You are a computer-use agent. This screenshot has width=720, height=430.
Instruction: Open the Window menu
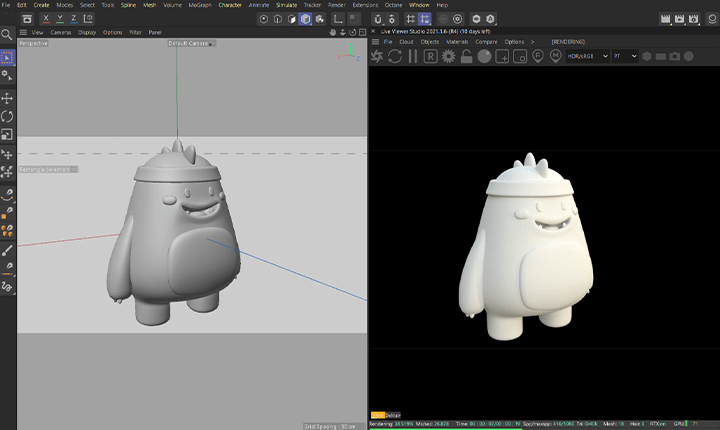(419, 5)
